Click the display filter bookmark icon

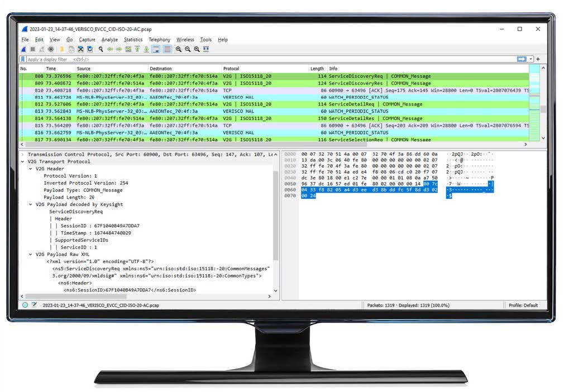coord(23,59)
